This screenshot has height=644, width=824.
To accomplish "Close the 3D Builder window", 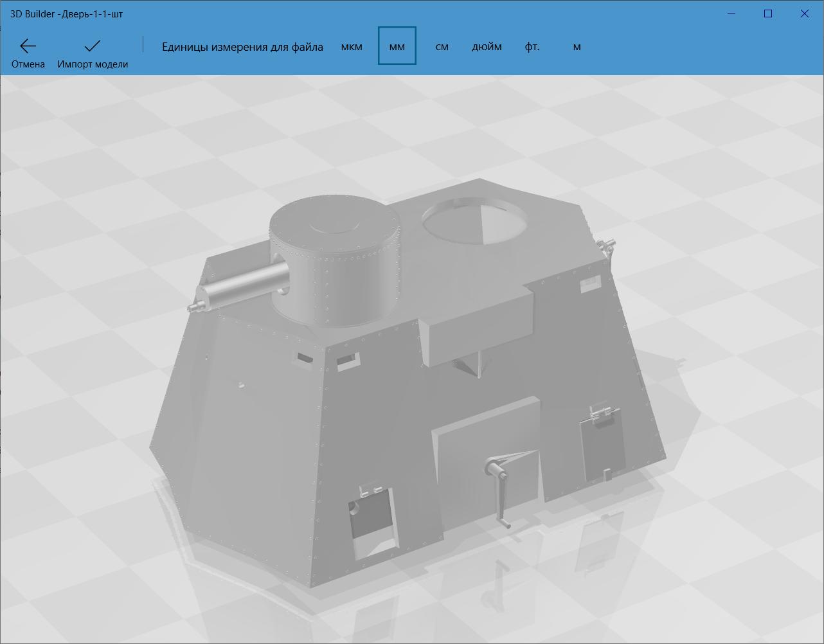I will 804,13.
